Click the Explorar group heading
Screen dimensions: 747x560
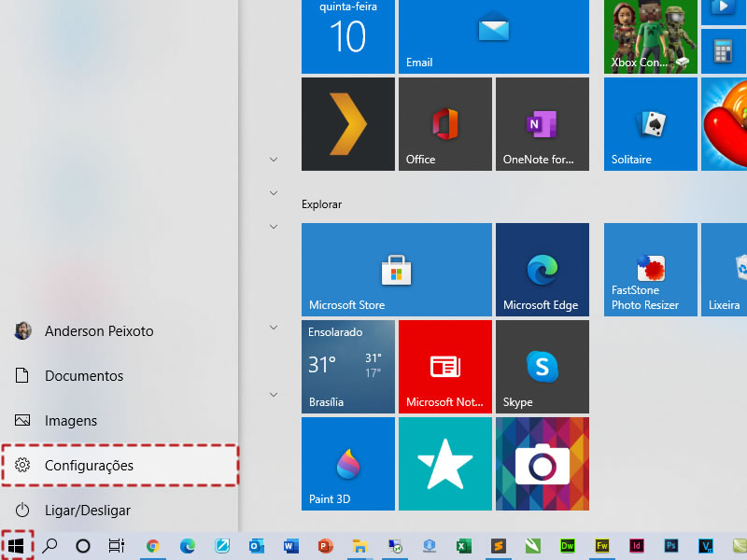(321, 204)
